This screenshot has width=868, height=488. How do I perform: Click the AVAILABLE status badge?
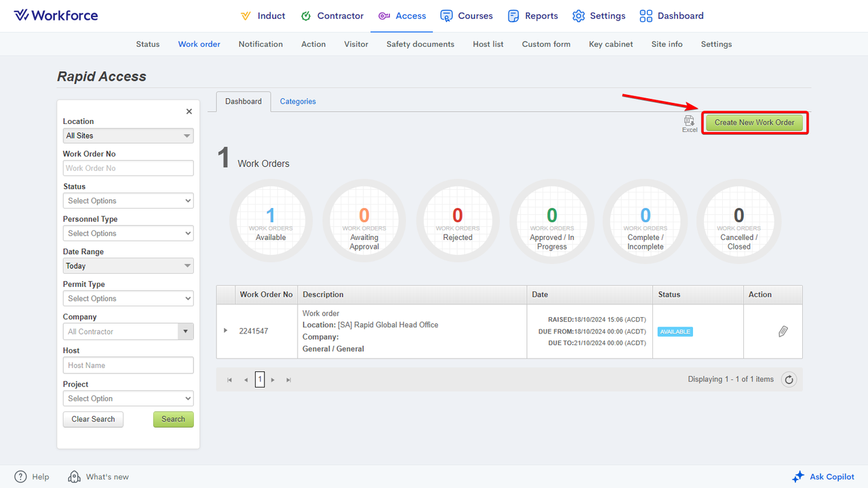point(675,331)
